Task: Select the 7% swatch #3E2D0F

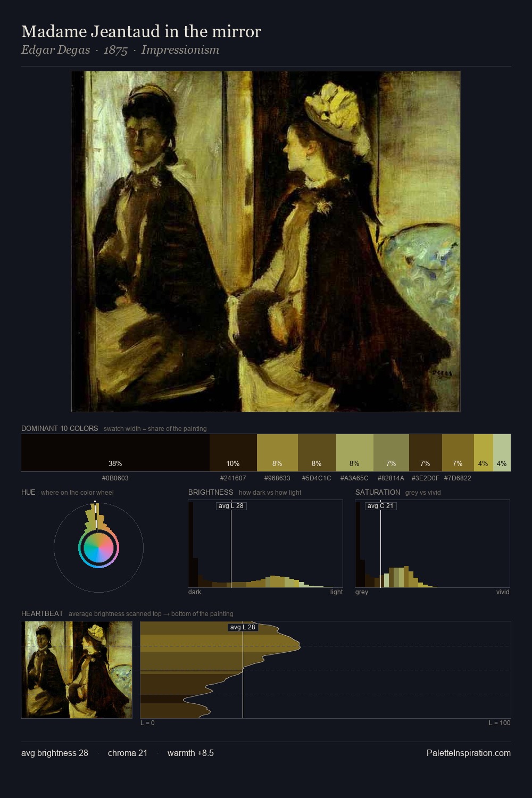Action: 426,453
